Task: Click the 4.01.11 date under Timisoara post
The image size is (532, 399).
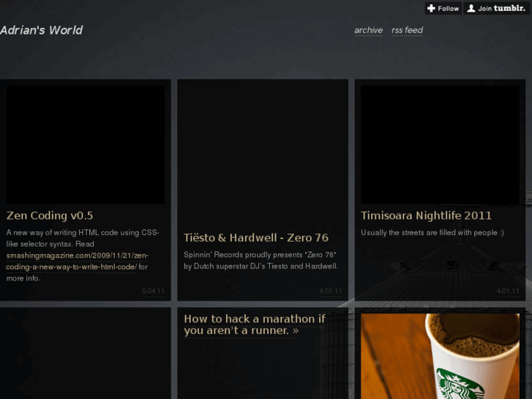Action: click(508, 291)
